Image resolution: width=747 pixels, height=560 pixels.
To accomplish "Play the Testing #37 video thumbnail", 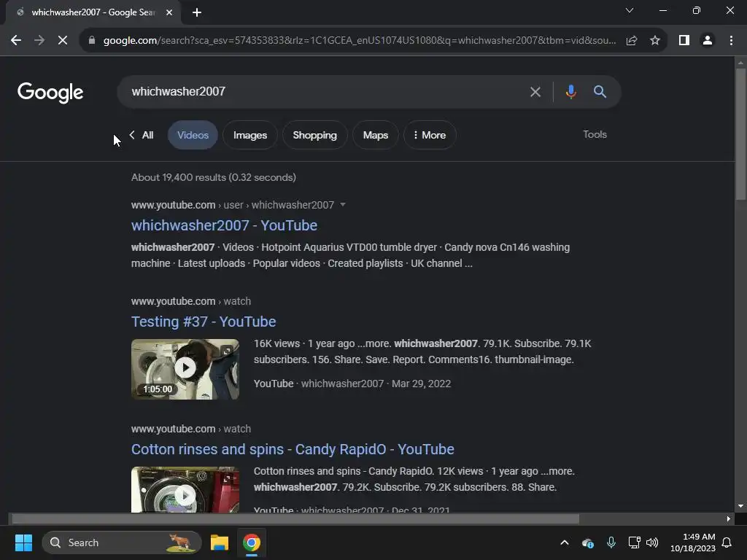I will click(x=185, y=369).
